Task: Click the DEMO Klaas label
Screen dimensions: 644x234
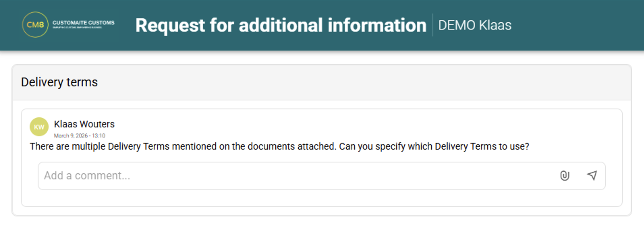Action: tap(475, 25)
